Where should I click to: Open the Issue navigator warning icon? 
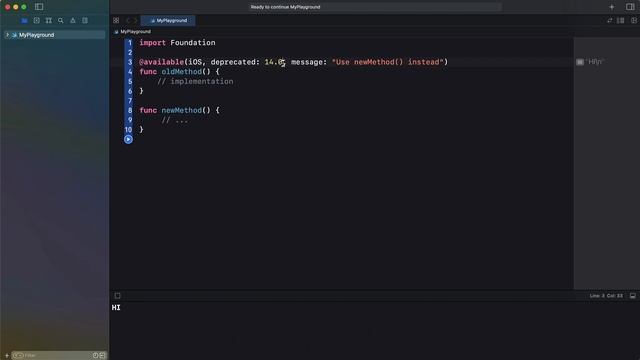pos(73,20)
